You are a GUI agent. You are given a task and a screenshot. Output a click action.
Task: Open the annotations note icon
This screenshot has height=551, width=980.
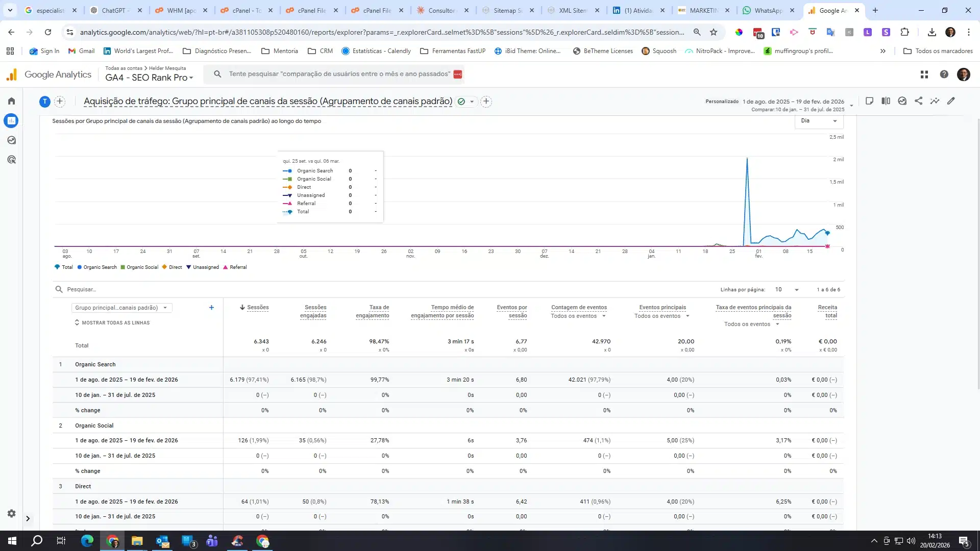pos(869,101)
